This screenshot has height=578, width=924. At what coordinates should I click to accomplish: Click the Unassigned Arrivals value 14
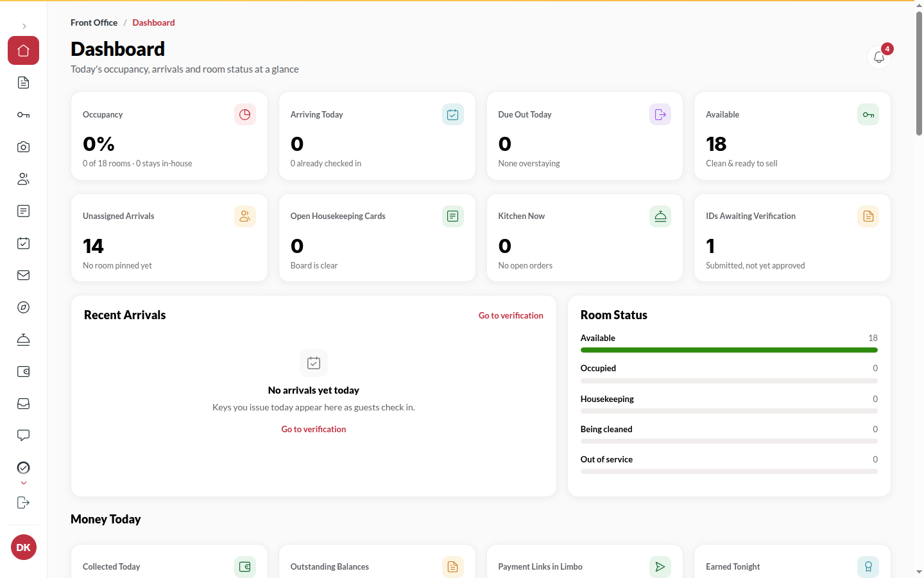pos(93,246)
